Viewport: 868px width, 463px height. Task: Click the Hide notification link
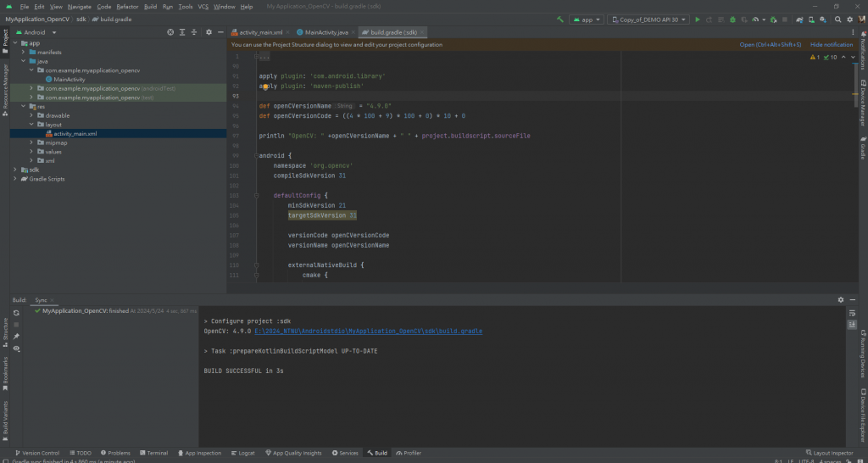point(832,44)
